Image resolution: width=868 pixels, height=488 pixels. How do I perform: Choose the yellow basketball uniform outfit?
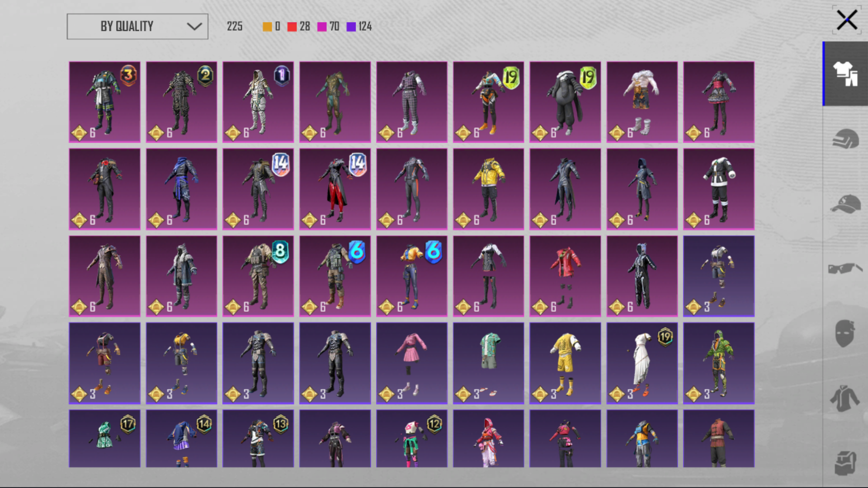(565, 363)
